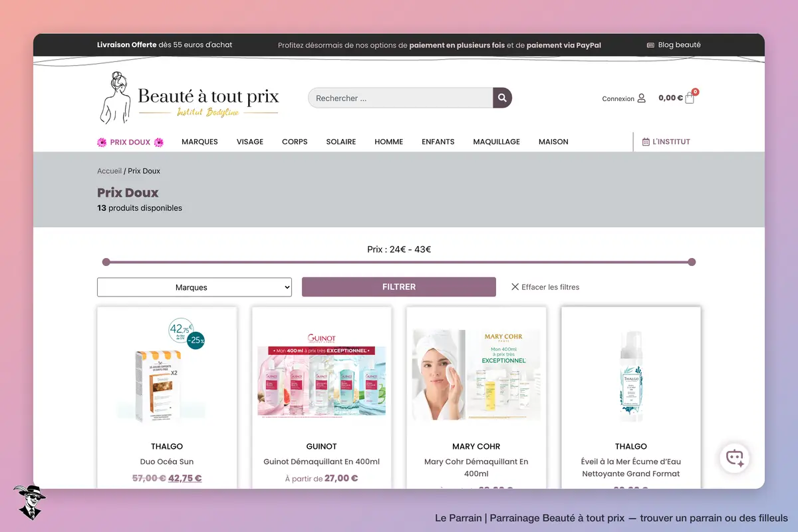Click the GUINOT brand label
The width and height of the screenshot is (798, 532).
[x=322, y=446]
